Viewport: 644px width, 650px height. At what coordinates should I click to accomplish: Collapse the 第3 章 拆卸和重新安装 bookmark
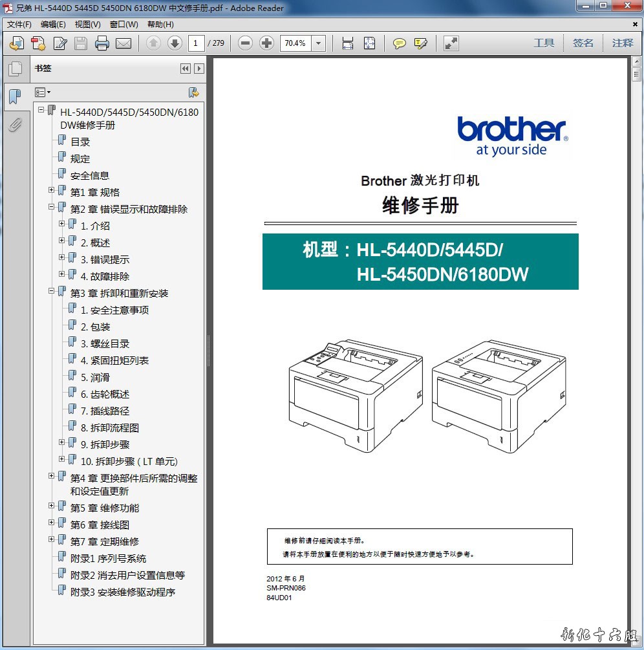pyautogui.click(x=52, y=291)
